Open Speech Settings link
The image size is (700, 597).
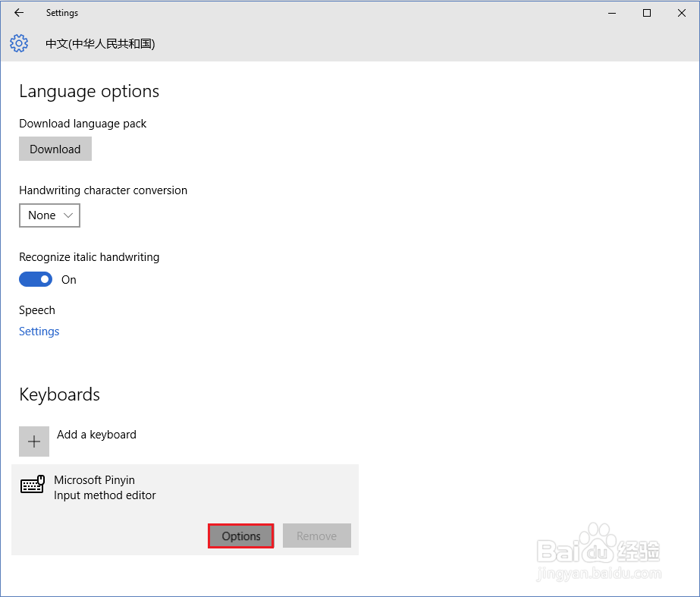39,331
